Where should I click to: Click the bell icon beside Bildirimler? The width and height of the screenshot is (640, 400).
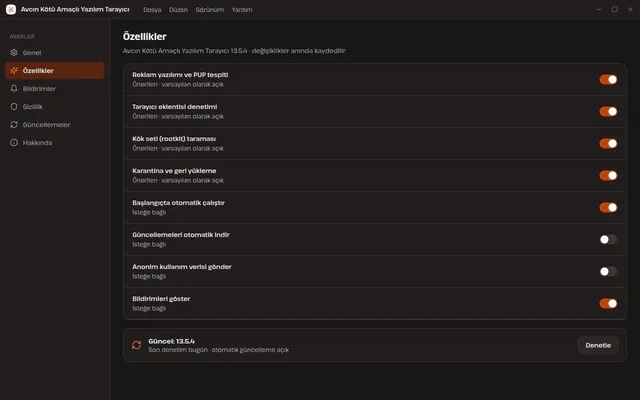(14, 89)
